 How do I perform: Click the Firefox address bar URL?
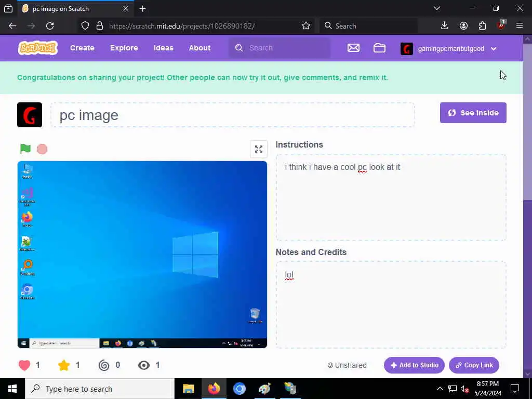(181, 26)
